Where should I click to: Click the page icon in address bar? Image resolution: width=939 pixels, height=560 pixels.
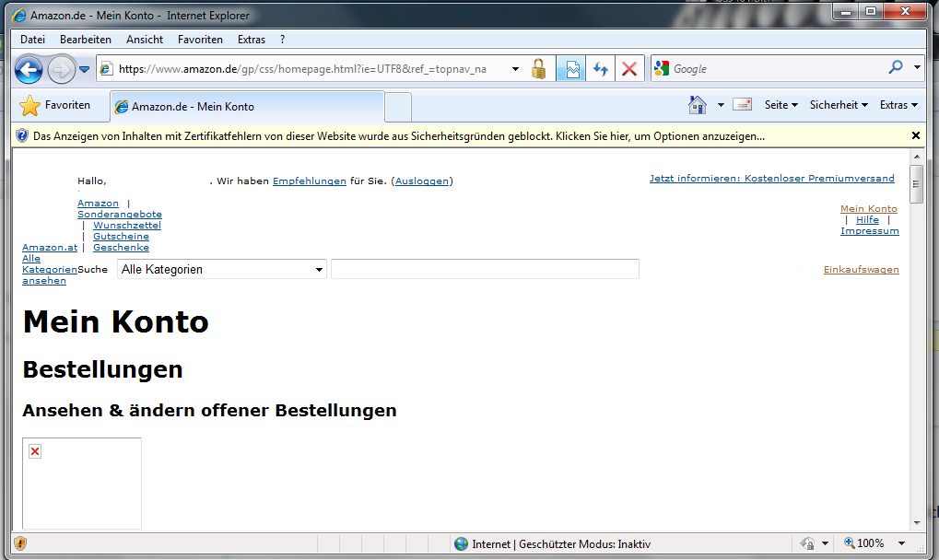point(106,69)
